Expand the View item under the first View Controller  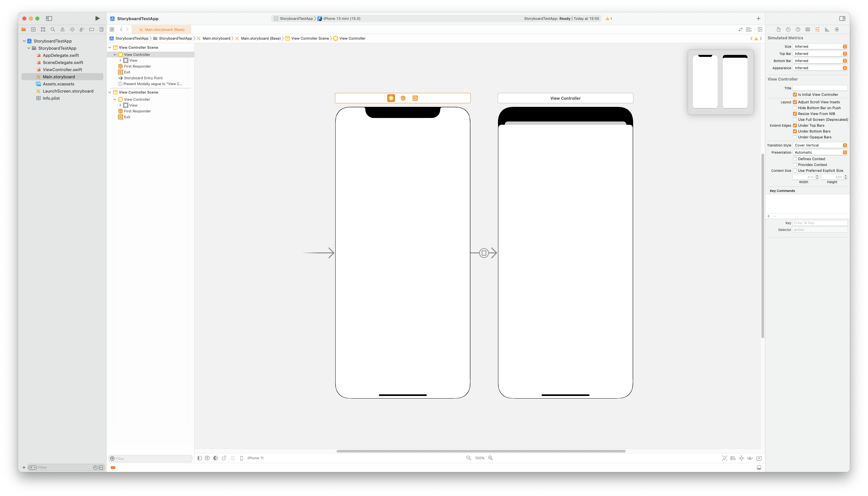120,61
